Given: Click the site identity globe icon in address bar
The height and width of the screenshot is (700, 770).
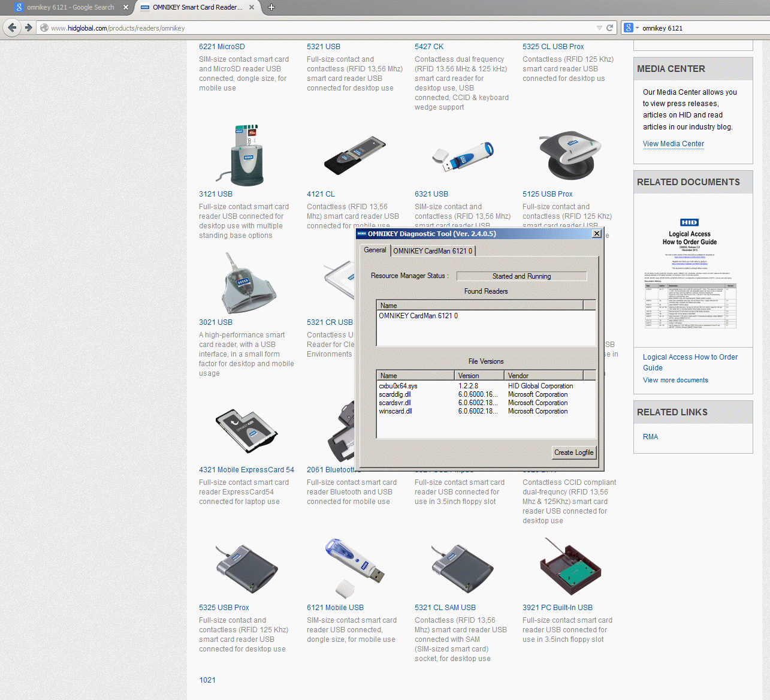Looking at the screenshot, I should [x=44, y=28].
